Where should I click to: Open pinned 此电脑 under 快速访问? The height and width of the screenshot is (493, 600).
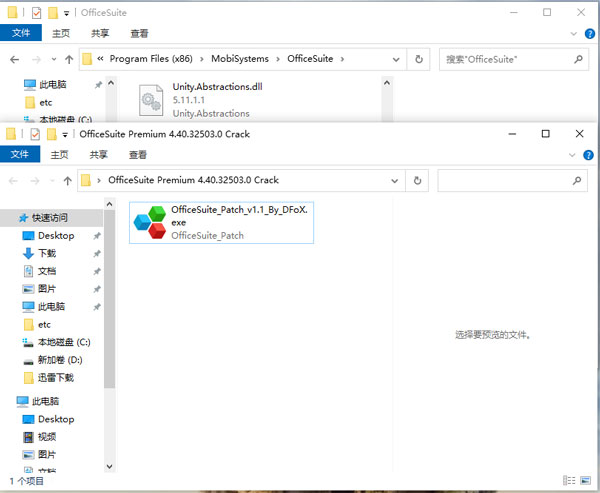click(51, 306)
